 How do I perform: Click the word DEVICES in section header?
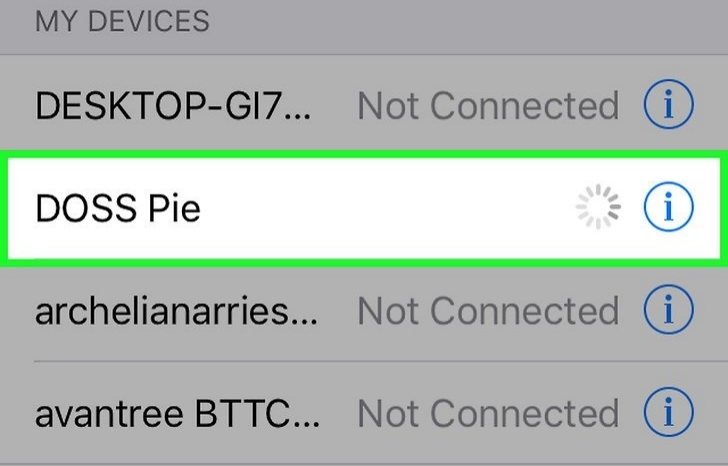(x=149, y=21)
